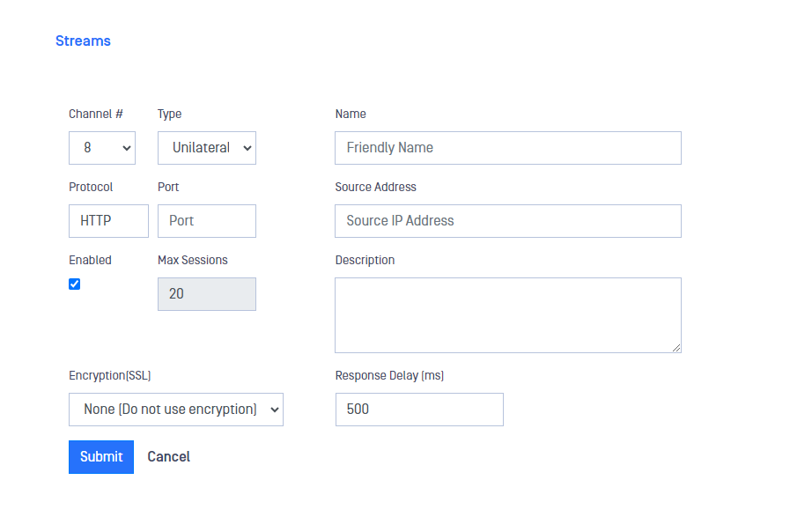Screen dimensions: 812x517
Task: Click the Cancel button
Action: [x=169, y=457]
